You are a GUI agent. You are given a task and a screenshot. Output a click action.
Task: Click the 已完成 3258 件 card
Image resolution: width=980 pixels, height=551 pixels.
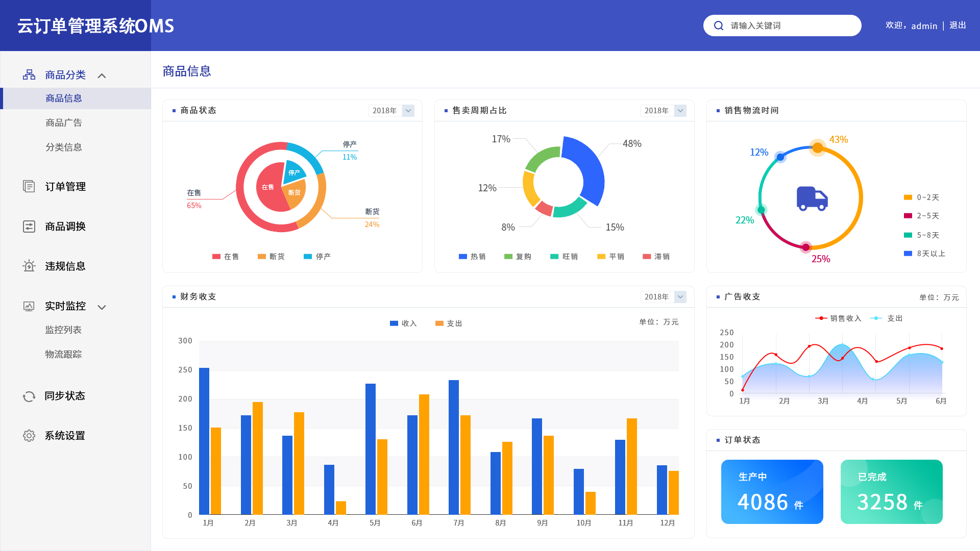(x=892, y=492)
